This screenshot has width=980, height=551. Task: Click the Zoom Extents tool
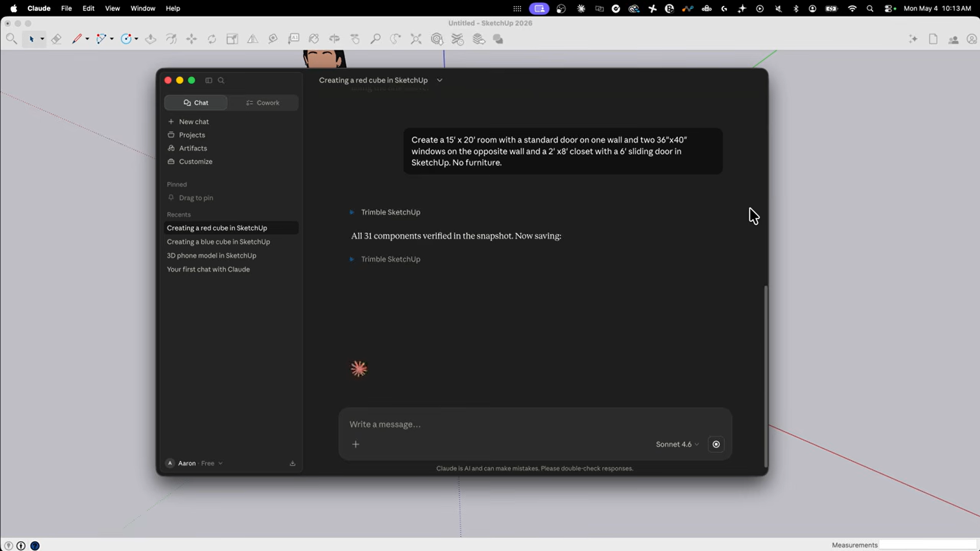[416, 39]
